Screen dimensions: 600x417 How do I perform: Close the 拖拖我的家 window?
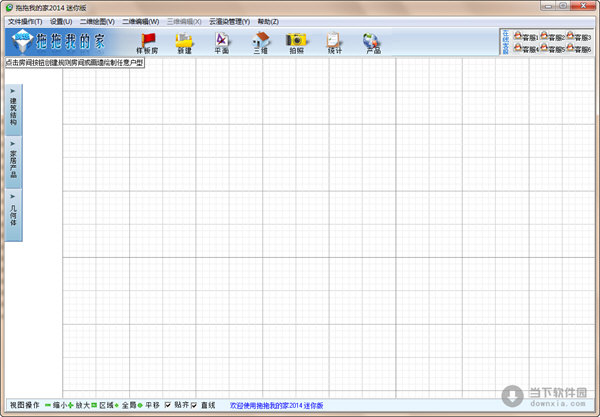583,6
